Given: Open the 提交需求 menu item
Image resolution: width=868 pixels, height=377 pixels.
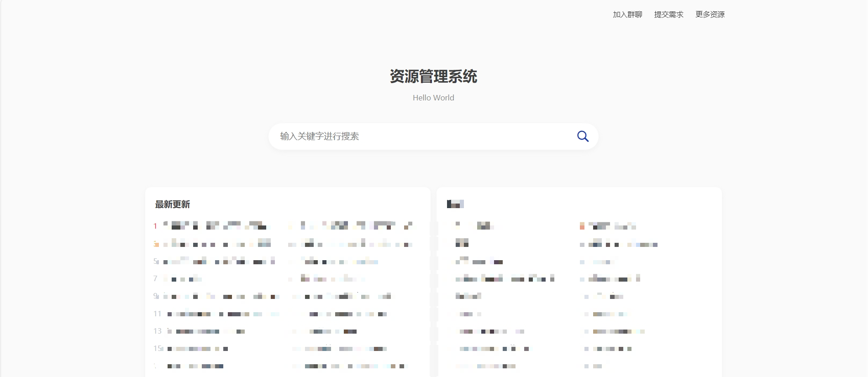Looking at the screenshot, I should click(668, 15).
